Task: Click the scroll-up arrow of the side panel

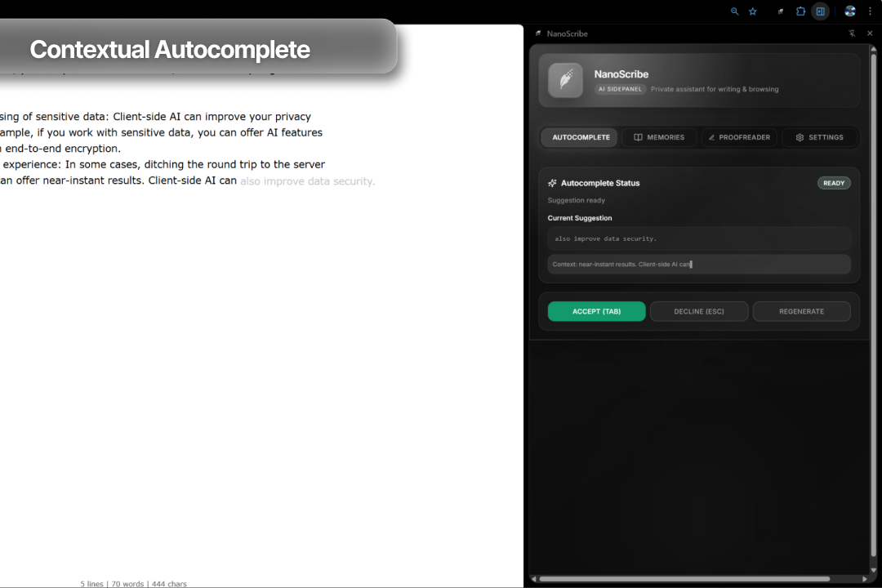Action: click(x=874, y=49)
